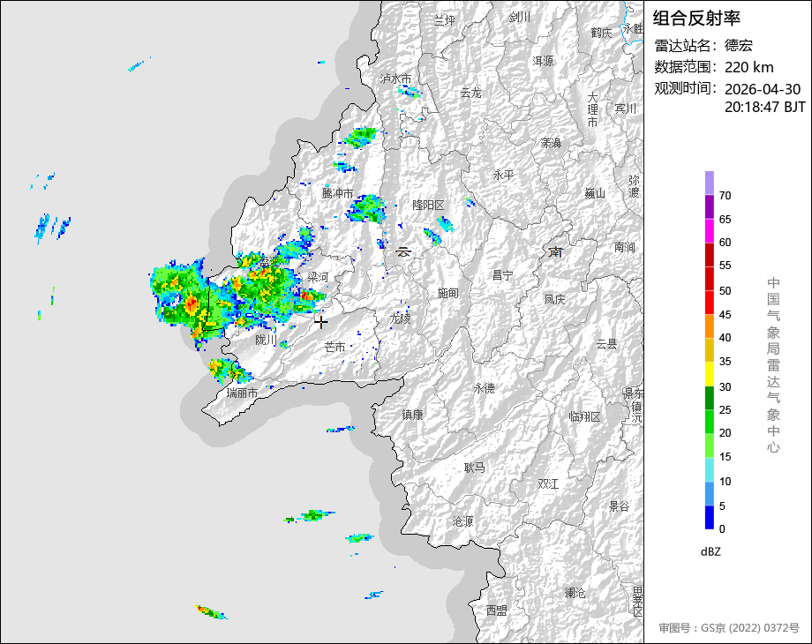The height and width of the screenshot is (644, 812).
Task: Click the 梁河 map label
Action: 318,277
